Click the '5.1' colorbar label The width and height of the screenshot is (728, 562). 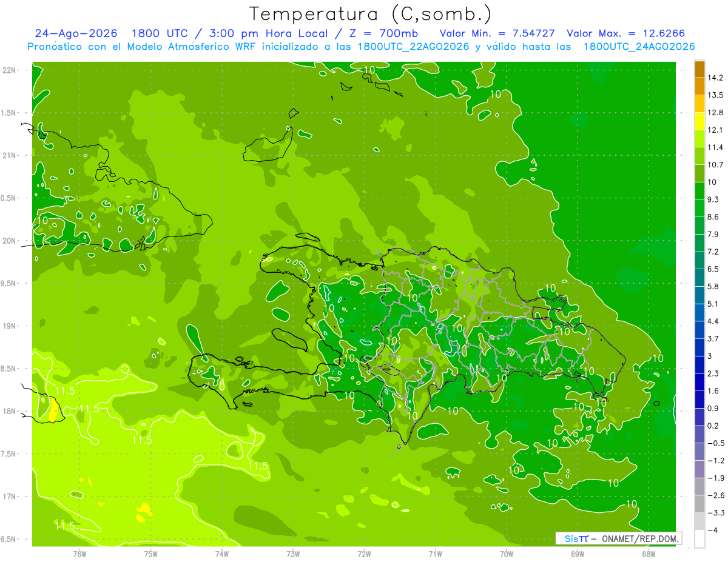(x=713, y=304)
